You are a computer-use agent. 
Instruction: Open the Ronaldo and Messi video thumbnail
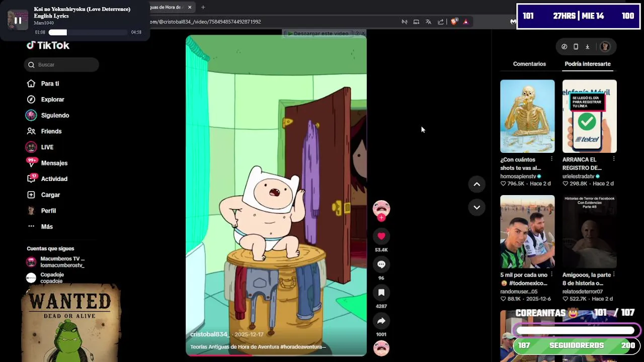click(x=527, y=232)
